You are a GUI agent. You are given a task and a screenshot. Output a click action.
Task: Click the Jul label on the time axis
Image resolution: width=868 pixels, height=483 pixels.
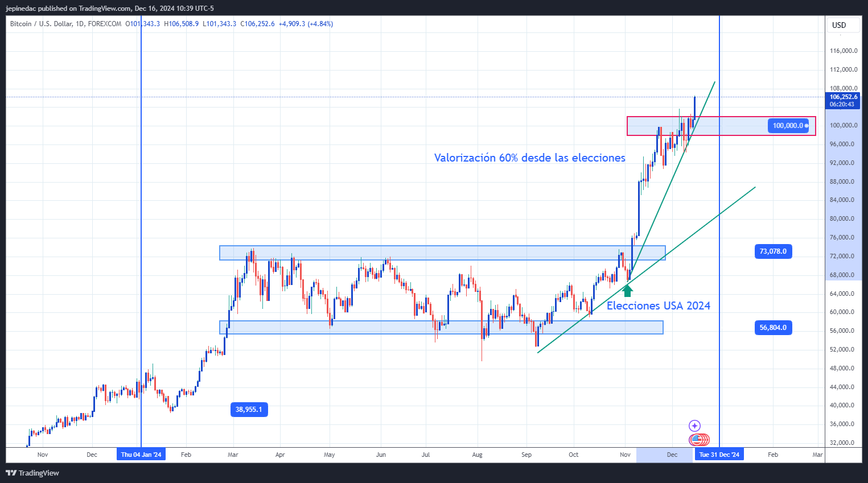click(425, 455)
